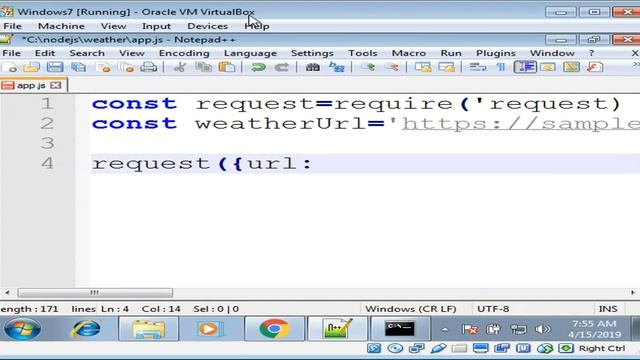Click the Close All toolbar icon
The height and width of the screenshot is (360, 640).
point(126,67)
